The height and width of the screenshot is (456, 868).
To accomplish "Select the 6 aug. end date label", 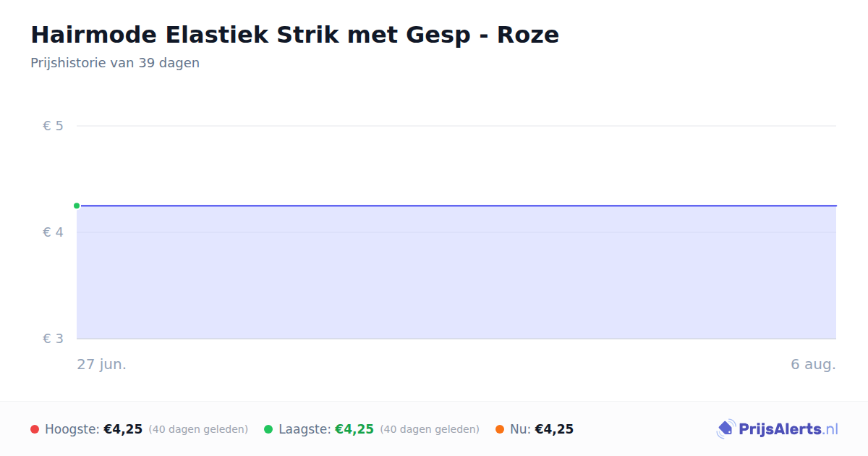I will (813, 364).
